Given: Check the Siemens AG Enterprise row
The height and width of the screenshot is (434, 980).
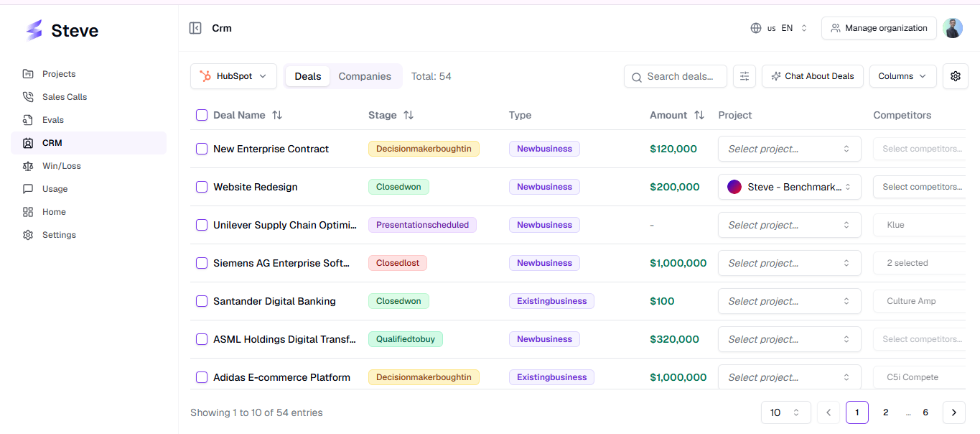Looking at the screenshot, I should click(202, 263).
